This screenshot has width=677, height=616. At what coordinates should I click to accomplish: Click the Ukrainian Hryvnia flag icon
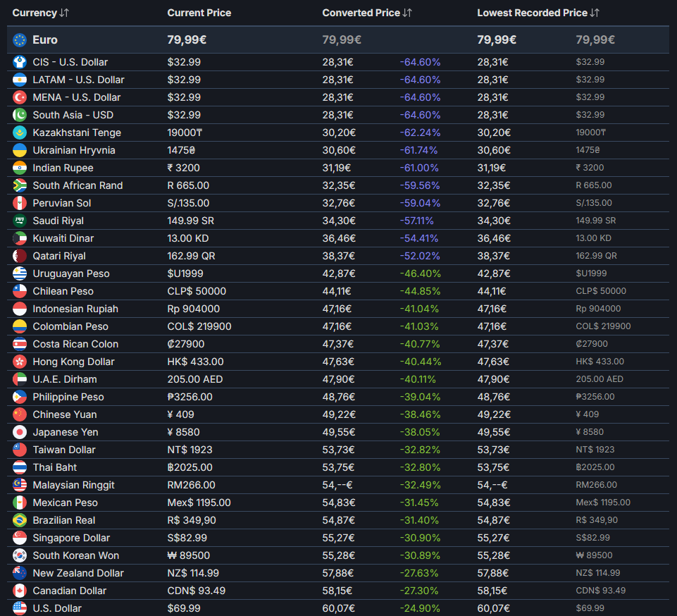[20, 150]
